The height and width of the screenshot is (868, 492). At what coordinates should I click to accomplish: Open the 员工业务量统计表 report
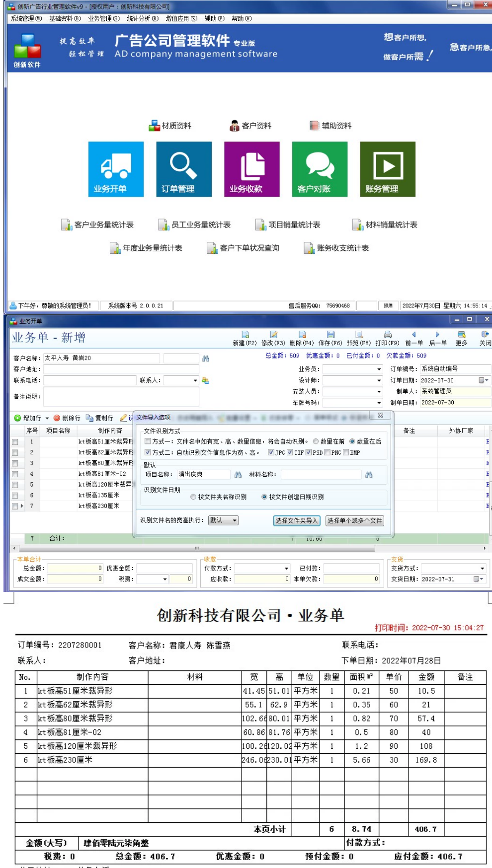click(194, 225)
